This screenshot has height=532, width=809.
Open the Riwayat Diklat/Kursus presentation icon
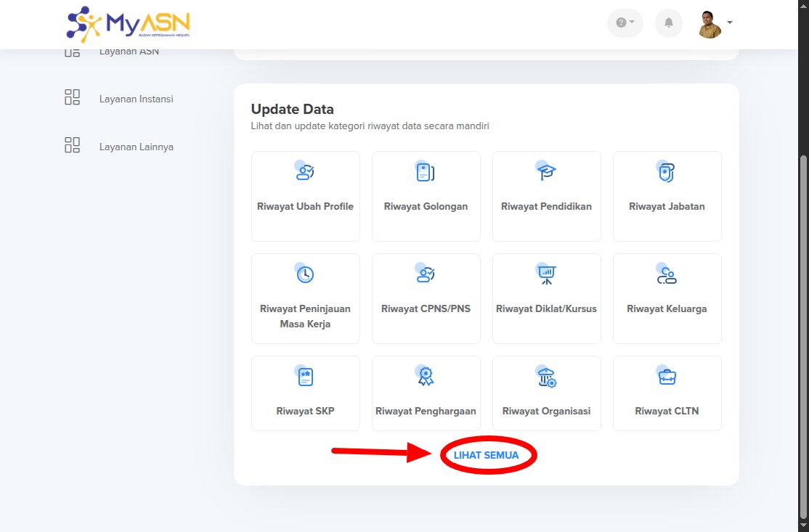coord(546,274)
